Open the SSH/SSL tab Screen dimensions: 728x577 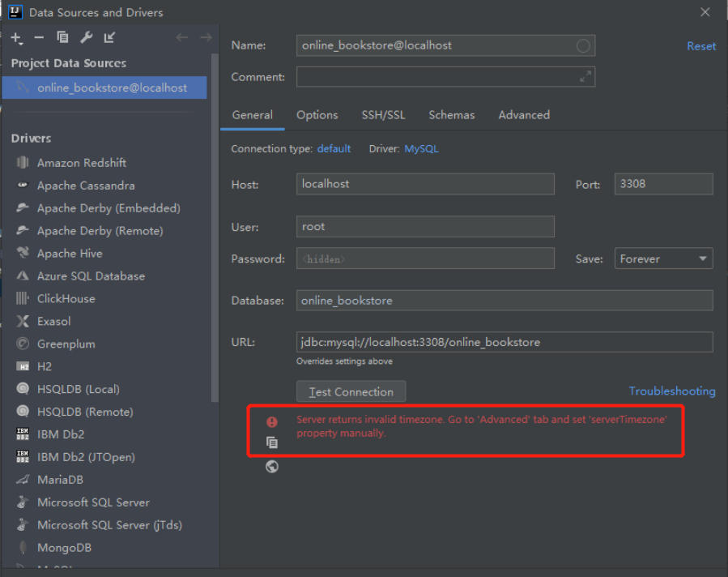point(383,115)
